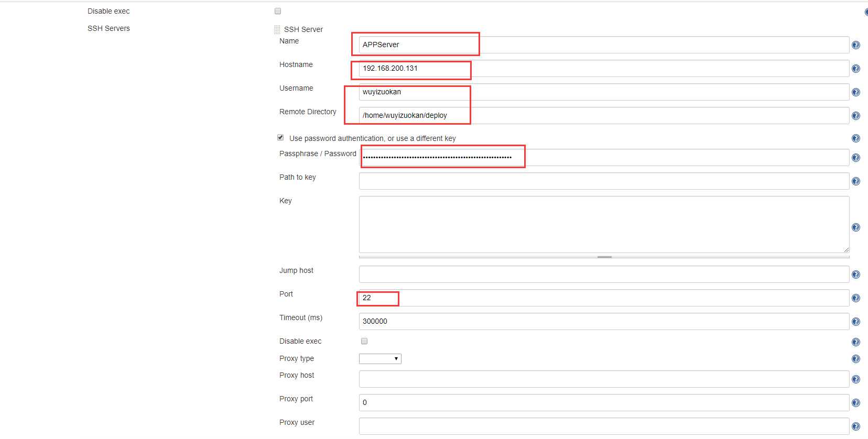Open help for Path to key field
This screenshot has height=439, width=868.
click(856, 181)
